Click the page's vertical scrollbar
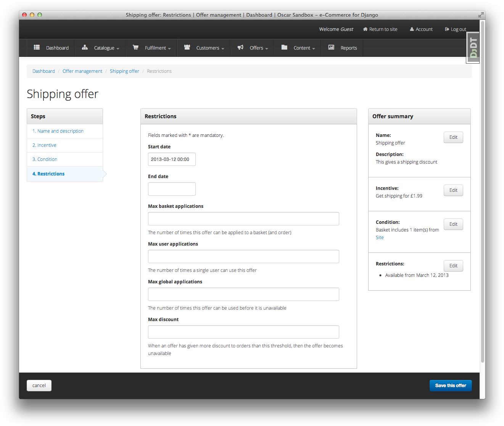 point(482,191)
